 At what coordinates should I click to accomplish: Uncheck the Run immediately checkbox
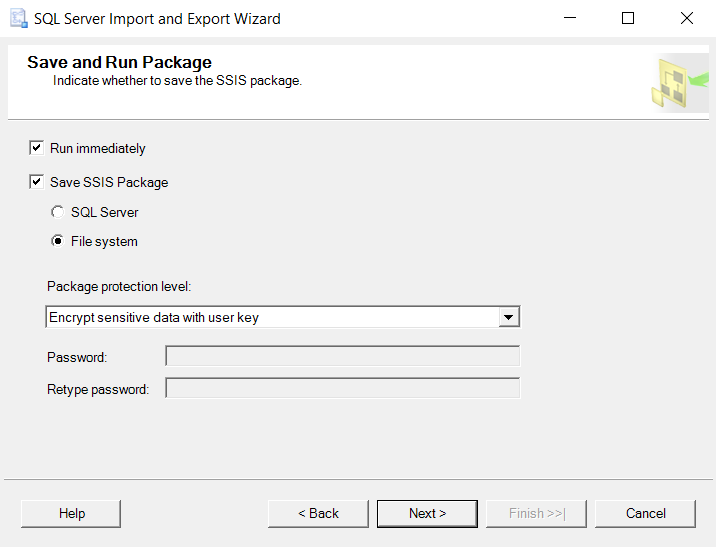coord(37,148)
